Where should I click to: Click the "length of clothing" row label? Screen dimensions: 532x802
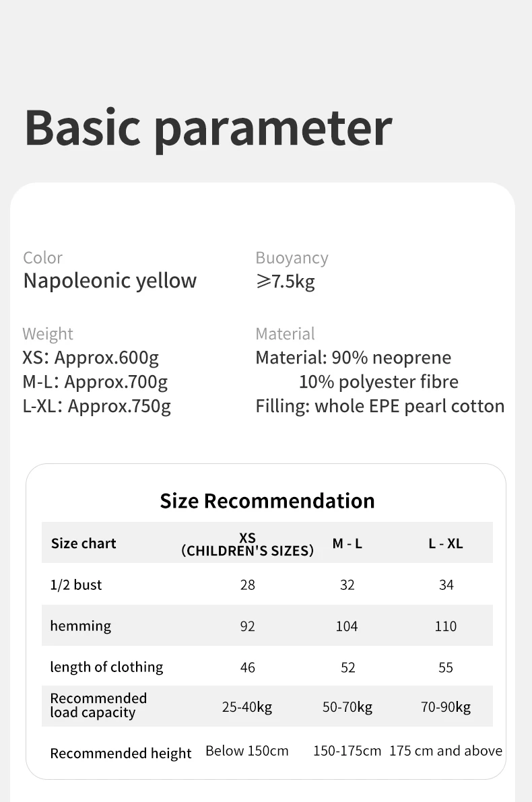coord(106,667)
